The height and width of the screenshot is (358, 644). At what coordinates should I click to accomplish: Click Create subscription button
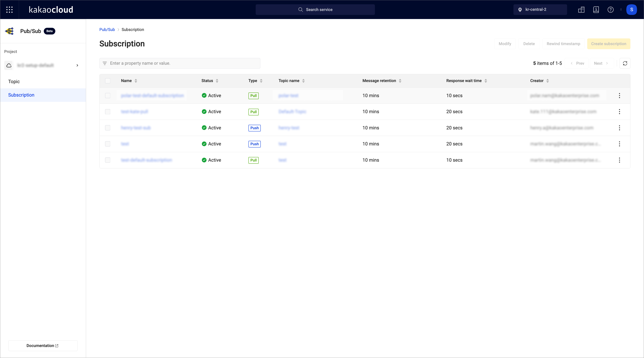click(609, 44)
